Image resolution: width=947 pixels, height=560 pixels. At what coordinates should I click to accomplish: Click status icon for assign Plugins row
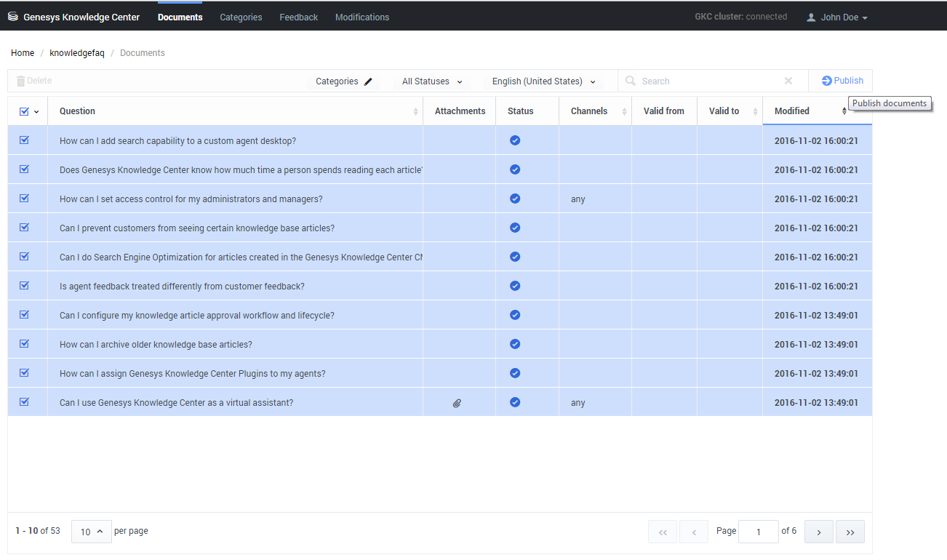point(515,372)
